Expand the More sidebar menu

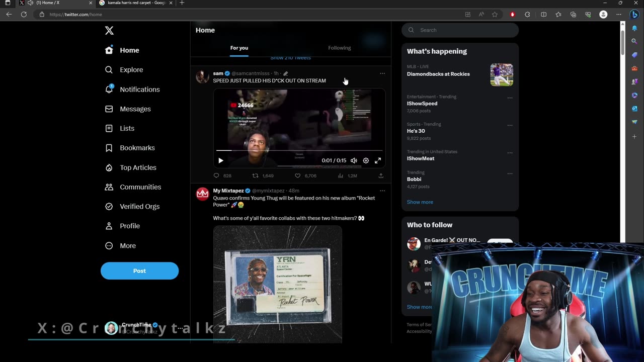coord(120,246)
